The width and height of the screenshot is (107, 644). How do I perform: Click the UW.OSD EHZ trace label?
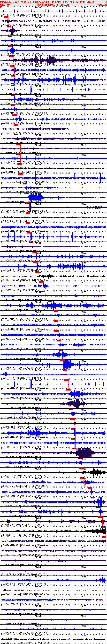click(x=24, y=368)
